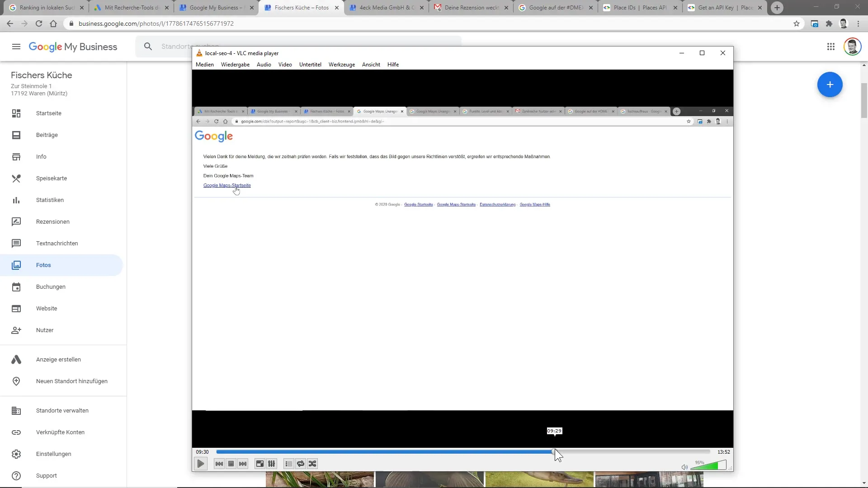Open Chrome three-dot menu
This screenshot has height=488, width=868.
[858, 23]
